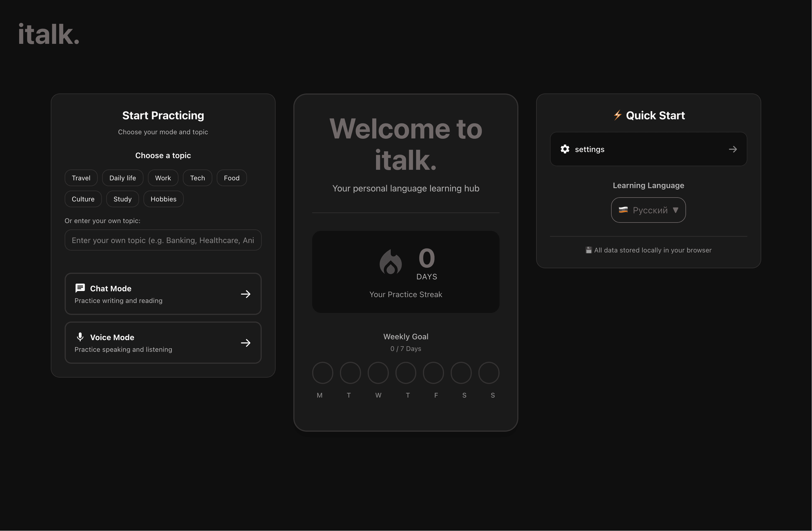Click 'All data stored locally in your browser'
This screenshot has height=531, width=812.
653,250
